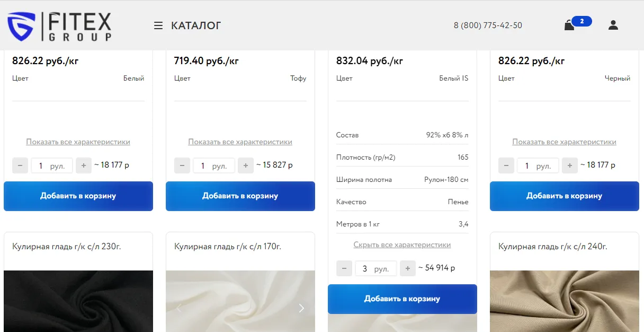Open the hamburger catalog menu icon

coord(158,25)
